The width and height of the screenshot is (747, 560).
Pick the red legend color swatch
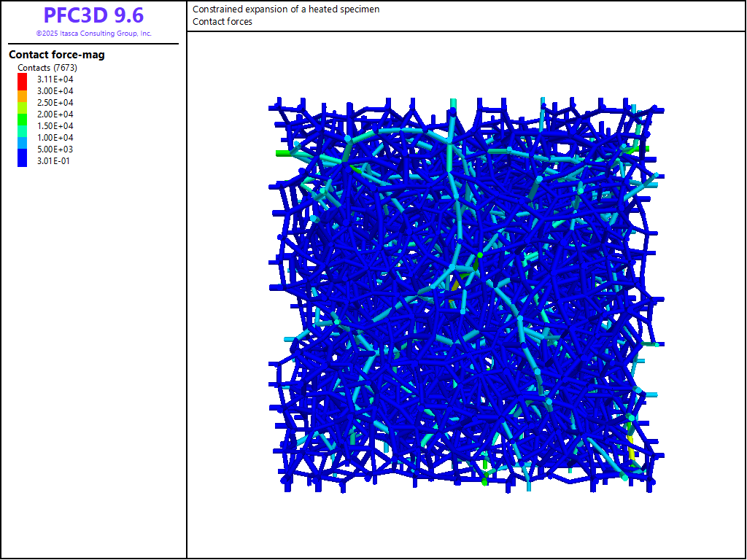tap(22, 80)
